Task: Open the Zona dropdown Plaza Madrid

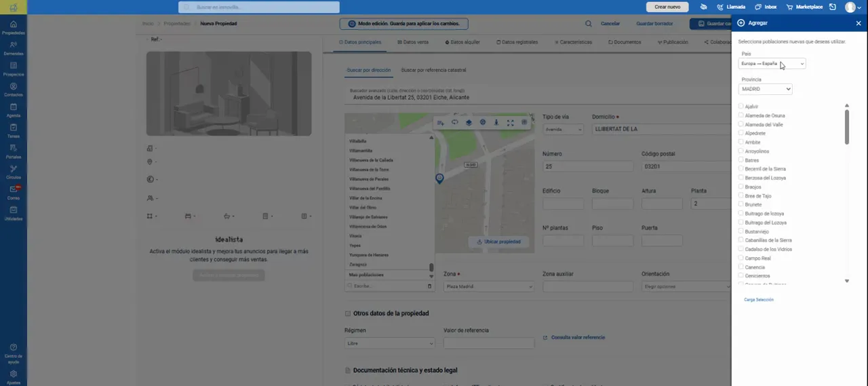Action: [489, 286]
